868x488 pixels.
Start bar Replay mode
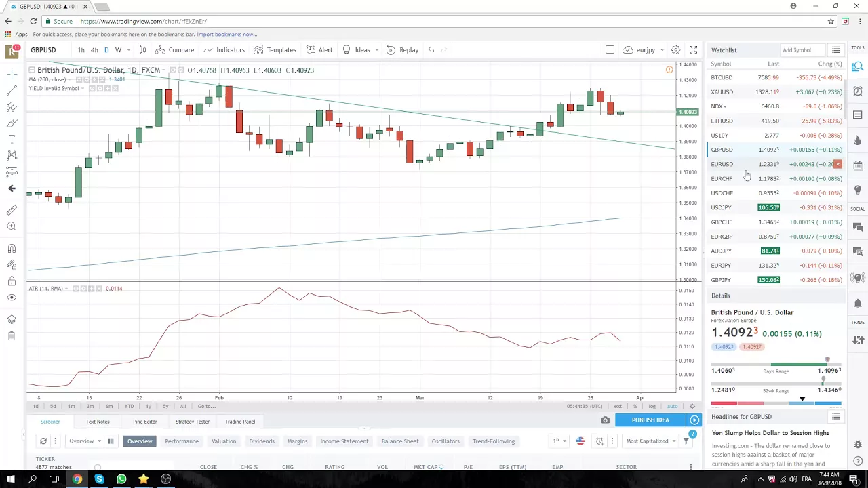tap(402, 49)
